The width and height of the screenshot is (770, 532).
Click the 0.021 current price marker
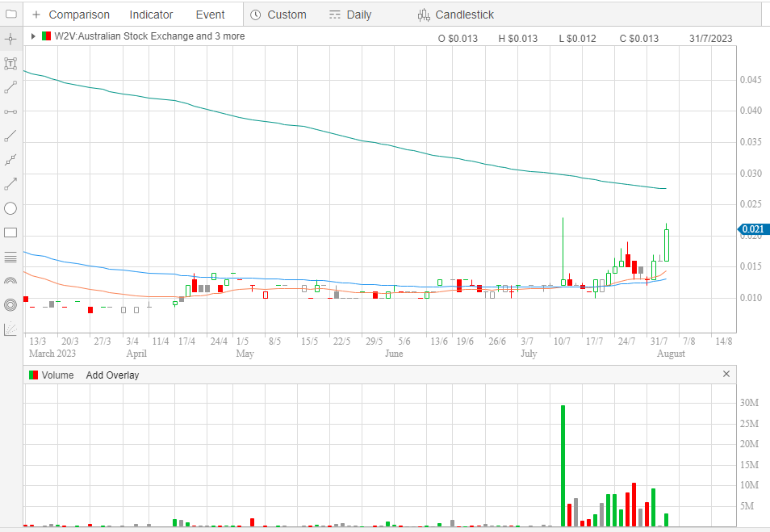point(753,229)
